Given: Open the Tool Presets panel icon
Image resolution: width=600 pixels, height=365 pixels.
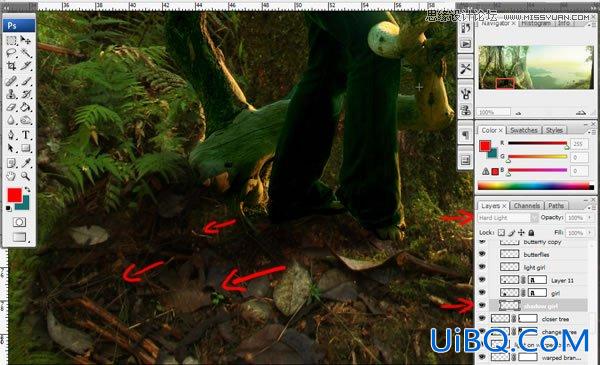Looking at the screenshot, I should click(466, 68).
